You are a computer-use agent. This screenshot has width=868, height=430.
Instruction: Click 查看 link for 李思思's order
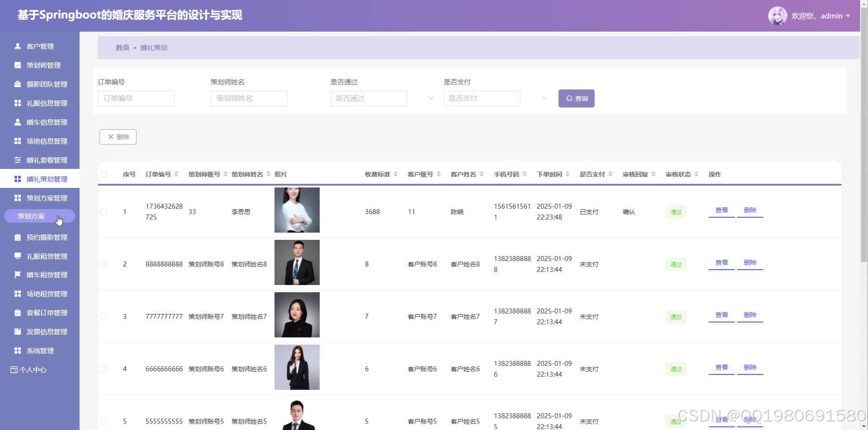tap(721, 210)
